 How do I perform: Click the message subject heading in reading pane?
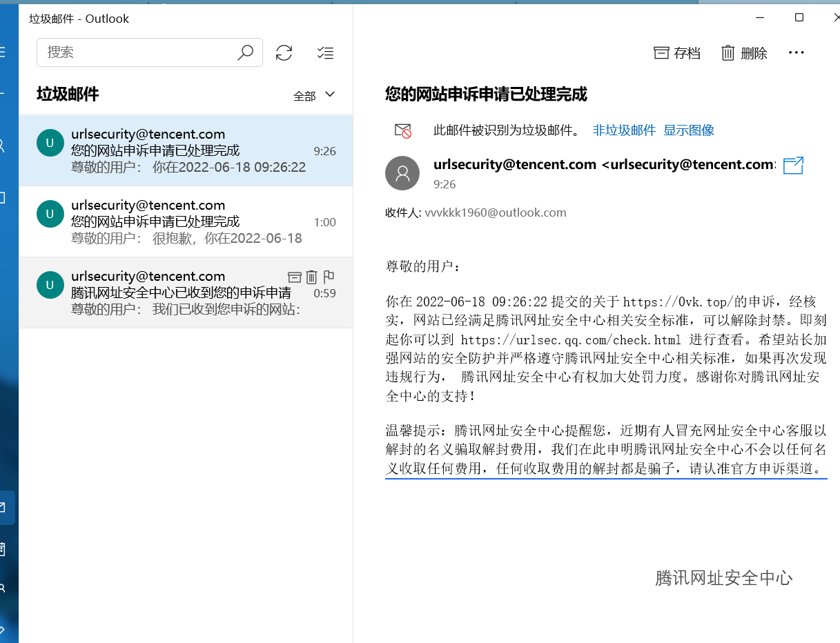tap(486, 95)
